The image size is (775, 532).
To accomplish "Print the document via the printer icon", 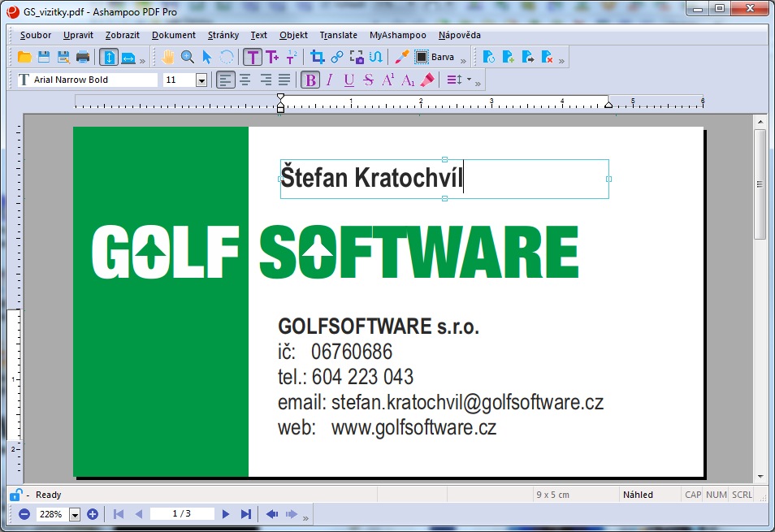I will pyautogui.click(x=82, y=57).
